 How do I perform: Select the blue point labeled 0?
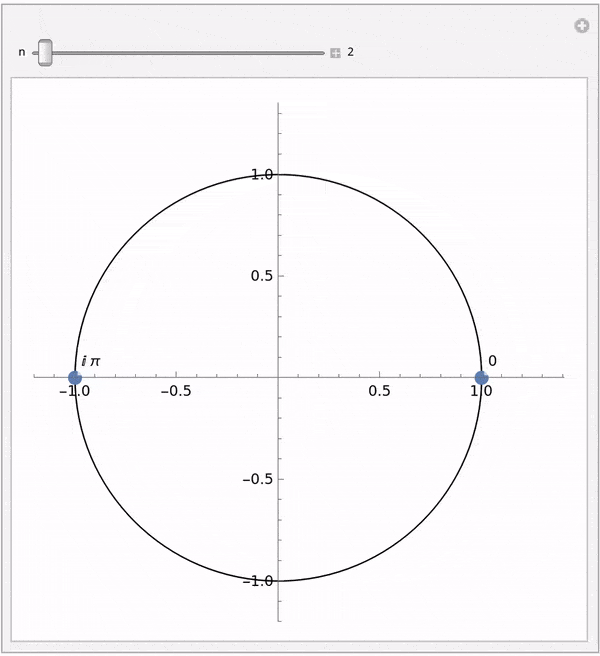click(x=481, y=377)
